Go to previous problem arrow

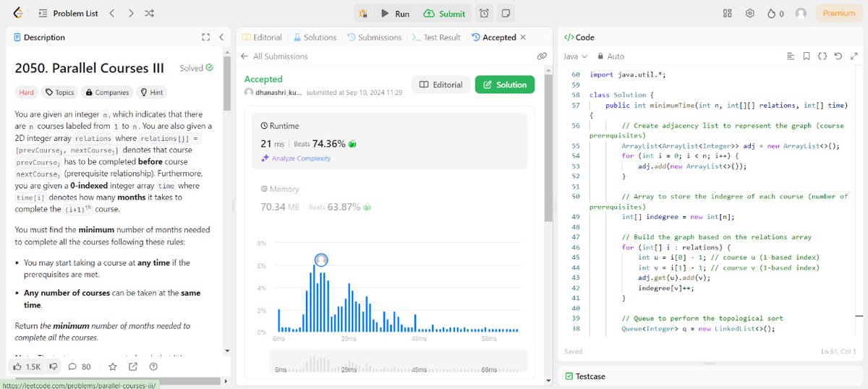click(x=111, y=13)
